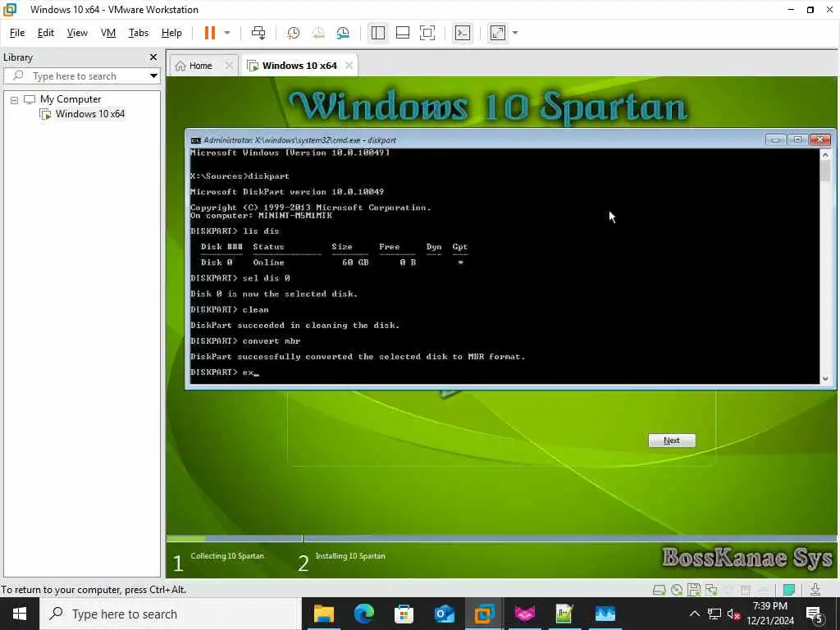This screenshot has height=630, width=840.
Task: Close the diskpart command window
Action: 819,139
